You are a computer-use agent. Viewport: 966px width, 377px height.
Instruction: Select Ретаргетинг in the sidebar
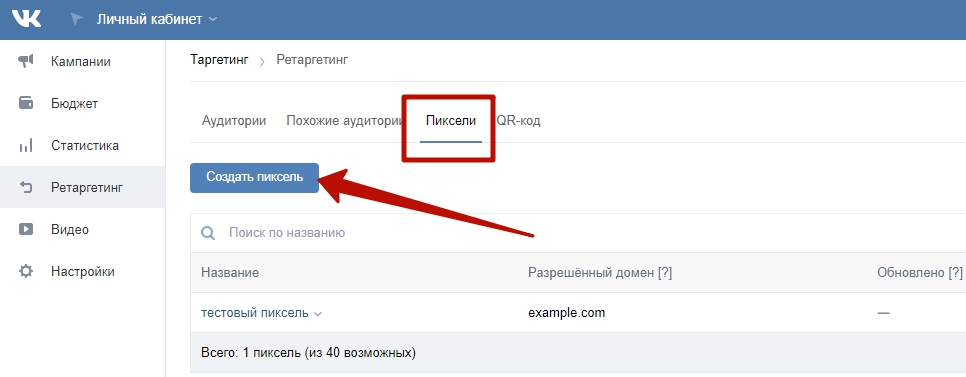(x=87, y=187)
